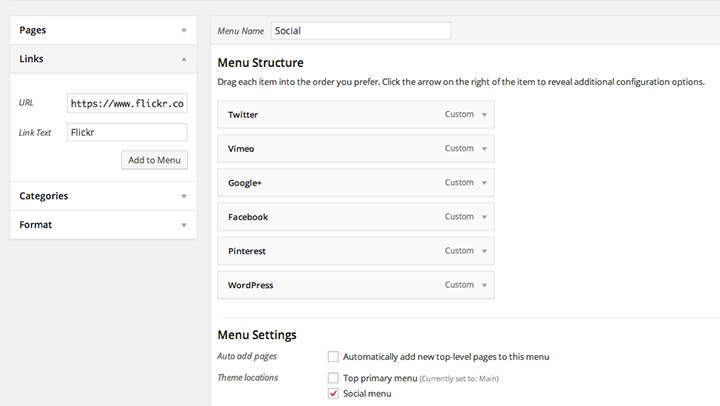The width and height of the screenshot is (720, 406).
Task: Enable automatically add new top-level pages
Action: [x=333, y=356]
